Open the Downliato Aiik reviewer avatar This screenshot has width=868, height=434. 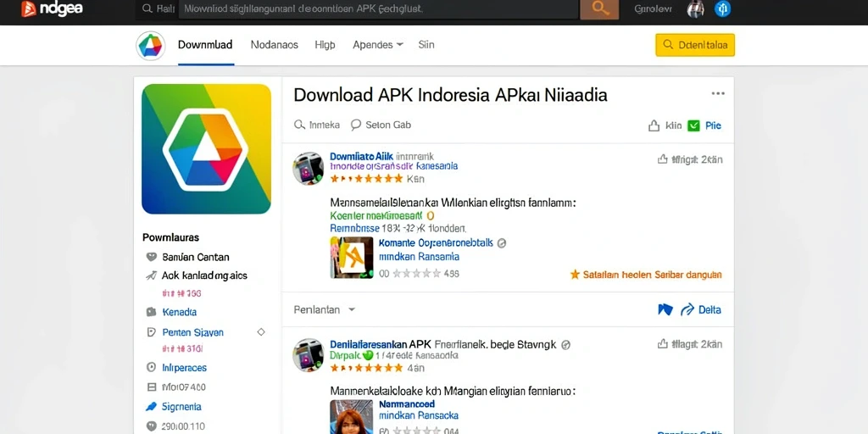coord(309,169)
